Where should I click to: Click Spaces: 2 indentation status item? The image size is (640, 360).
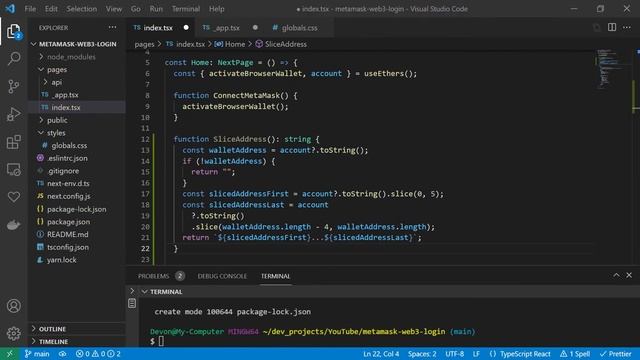point(422,354)
